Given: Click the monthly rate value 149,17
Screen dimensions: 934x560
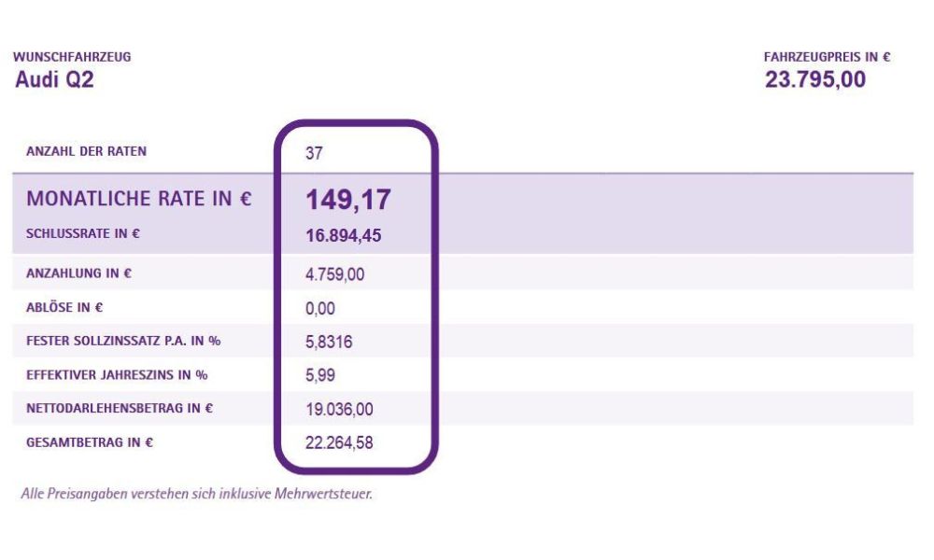Looking at the screenshot, I should tap(348, 200).
